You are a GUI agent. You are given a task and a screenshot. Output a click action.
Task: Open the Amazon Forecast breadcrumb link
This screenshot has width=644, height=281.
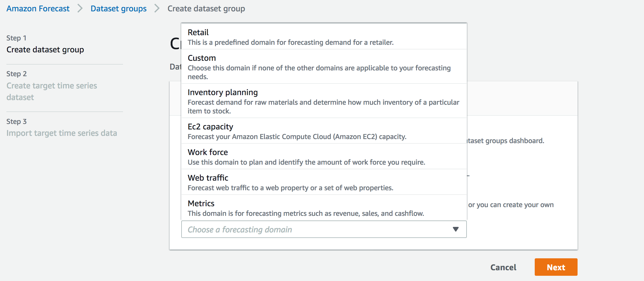click(x=38, y=9)
